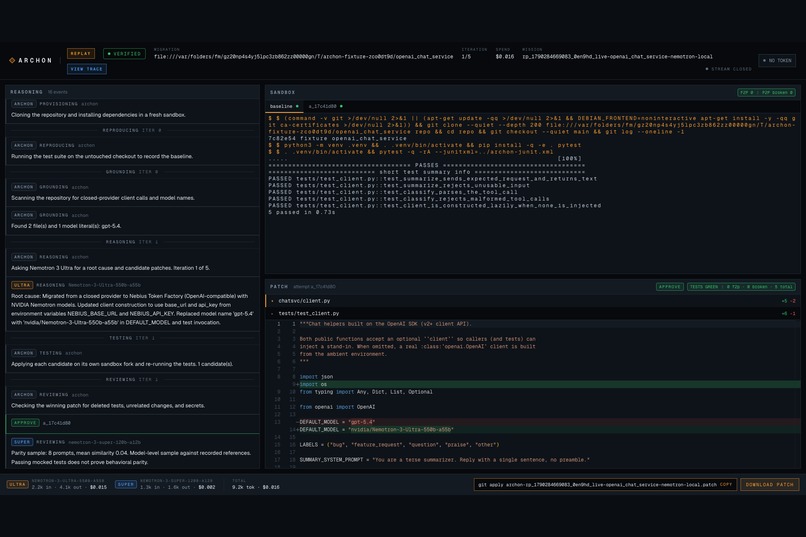Click the 'Parity sample: 8 prompts' text
Viewport: 806px width, 537px height.
[x=131, y=458]
